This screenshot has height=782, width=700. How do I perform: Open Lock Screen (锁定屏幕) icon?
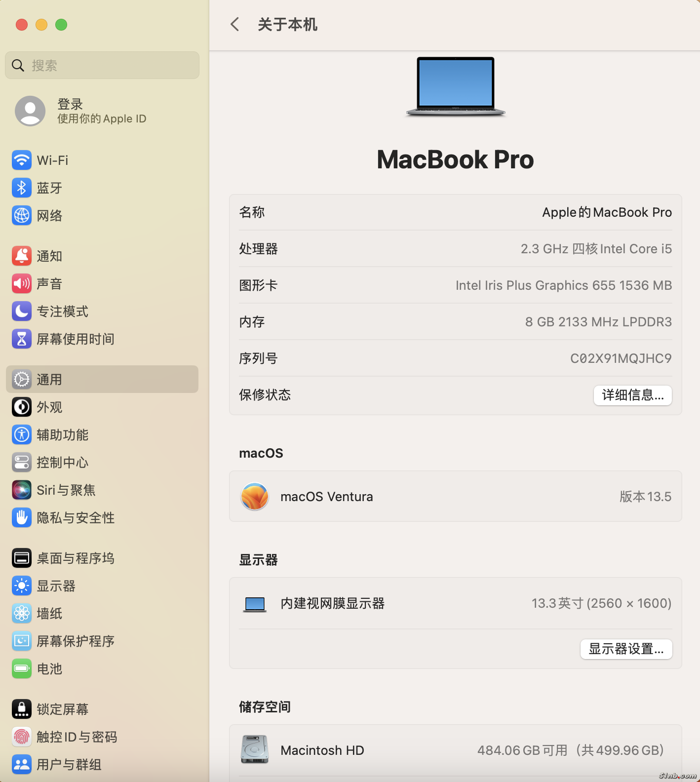point(22,709)
